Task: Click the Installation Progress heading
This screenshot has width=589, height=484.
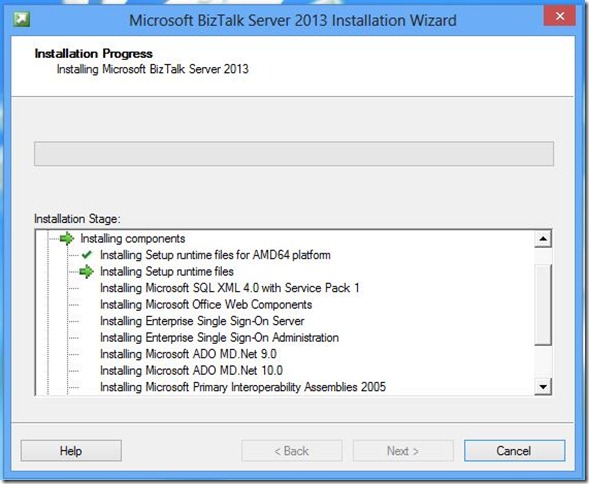Action: [94, 54]
